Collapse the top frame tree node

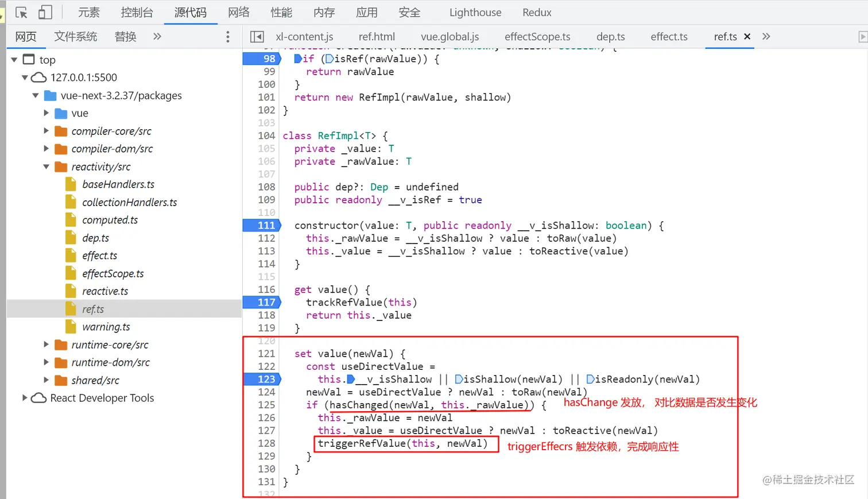(14, 60)
